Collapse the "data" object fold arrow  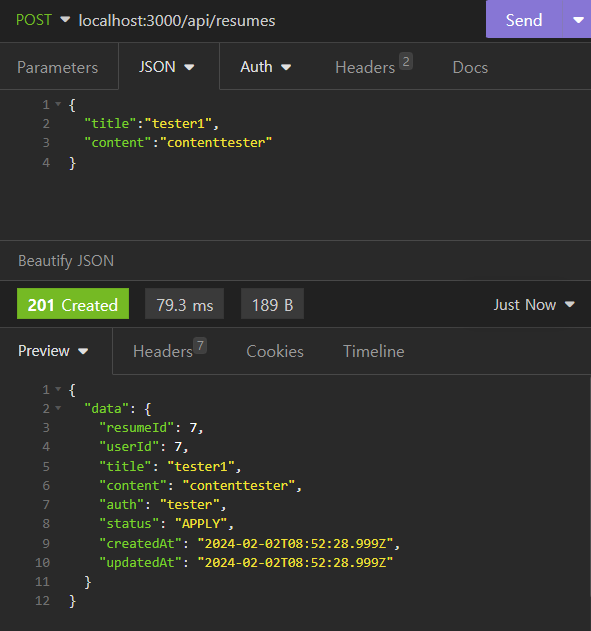pos(58,408)
